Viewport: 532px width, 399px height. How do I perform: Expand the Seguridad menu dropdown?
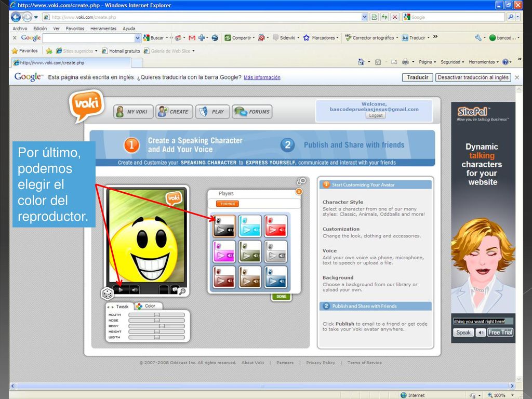[x=453, y=62]
